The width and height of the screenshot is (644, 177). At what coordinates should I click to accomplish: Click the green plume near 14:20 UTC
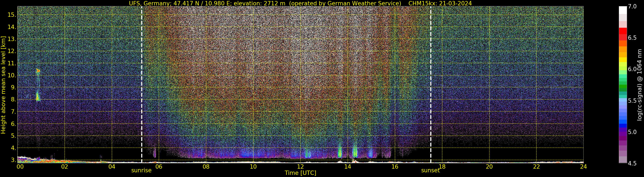pos(355,152)
